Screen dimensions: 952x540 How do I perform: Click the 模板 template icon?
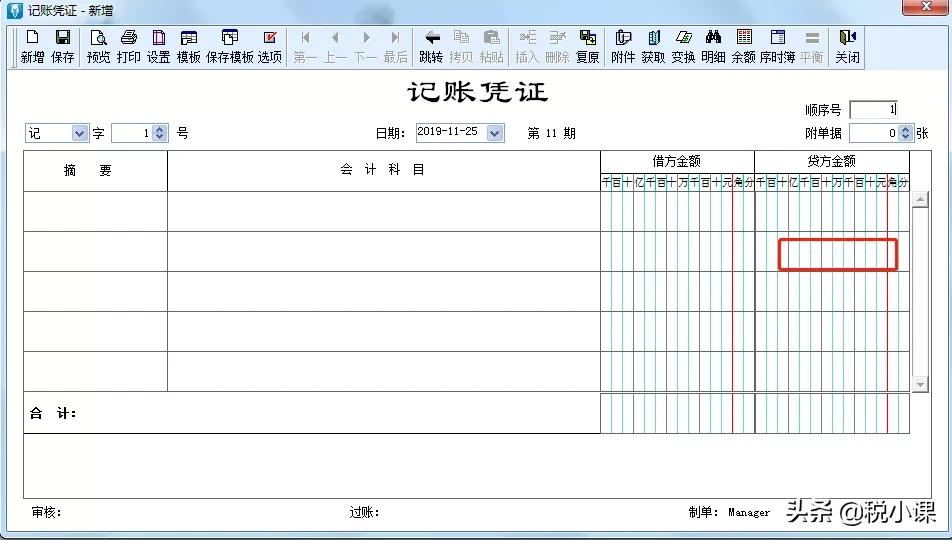tap(189, 46)
